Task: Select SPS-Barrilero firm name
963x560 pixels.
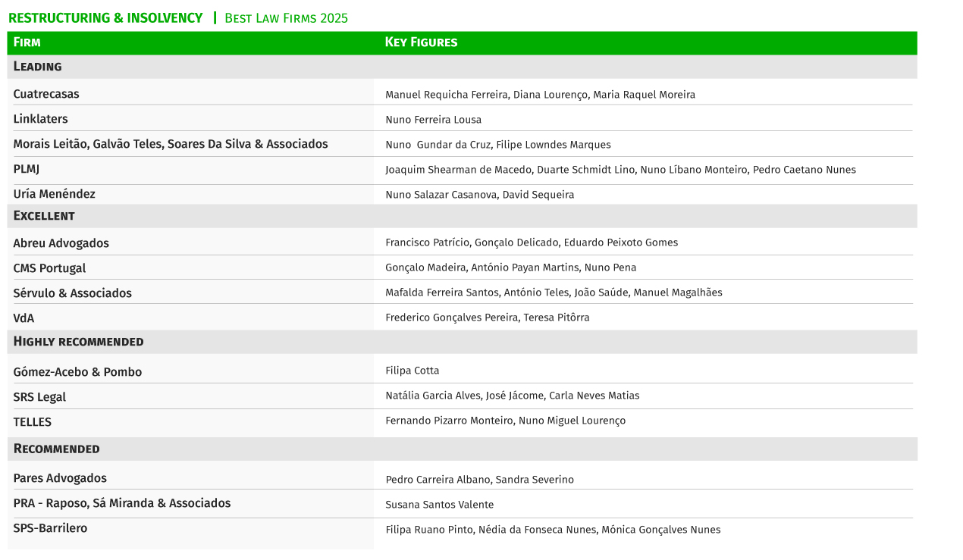Action: (x=50, y=528)
